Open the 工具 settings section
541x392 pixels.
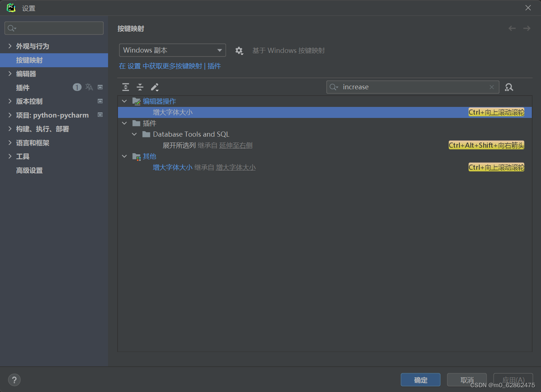click(22, 156)
